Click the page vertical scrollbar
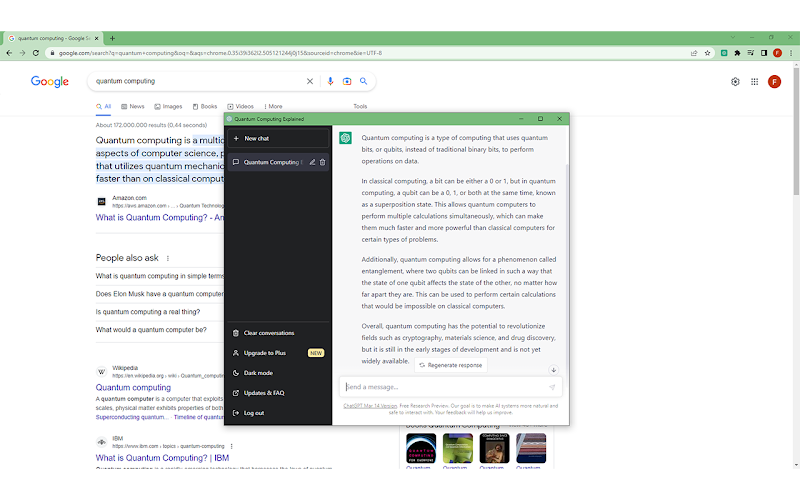Viewport: 800px width, 500px height. tap(796, 130)
